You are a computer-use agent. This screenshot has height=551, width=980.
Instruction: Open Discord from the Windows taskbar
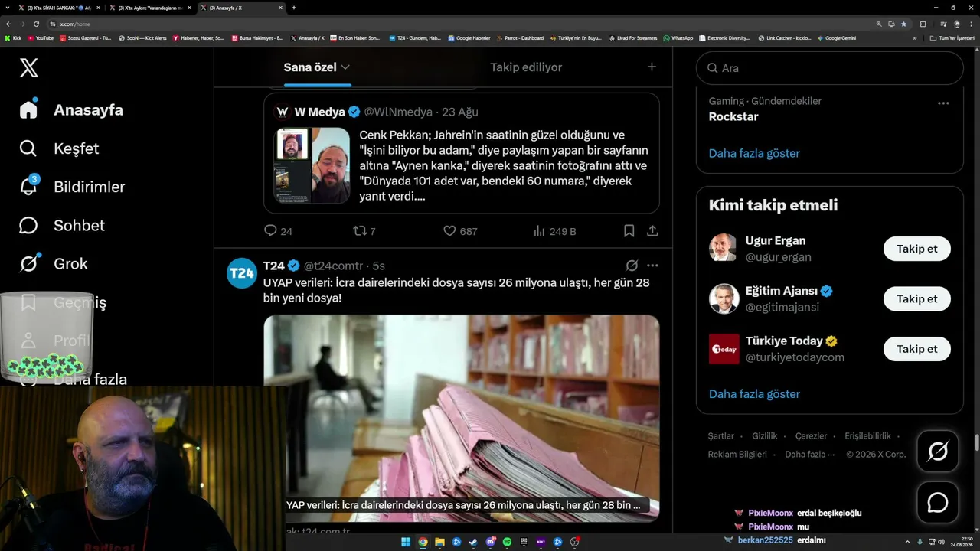pyautogui.click(x=490, y=542)
